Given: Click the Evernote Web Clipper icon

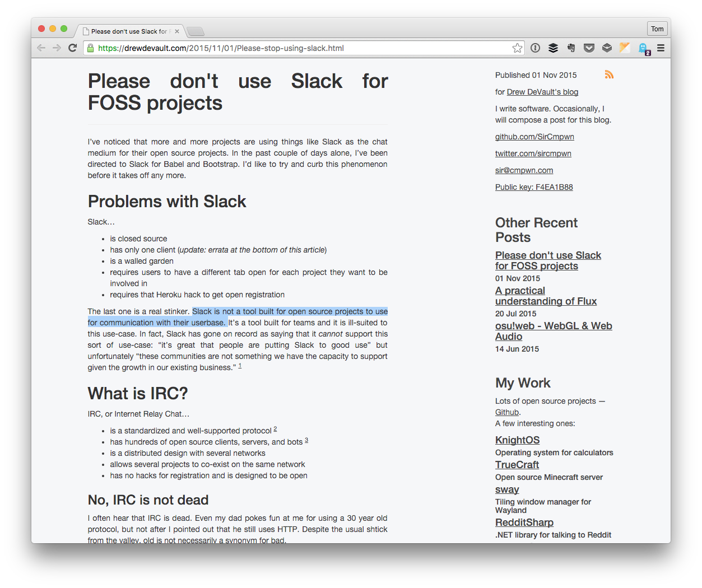Looking at the screenshot, I should pos(571,48).
